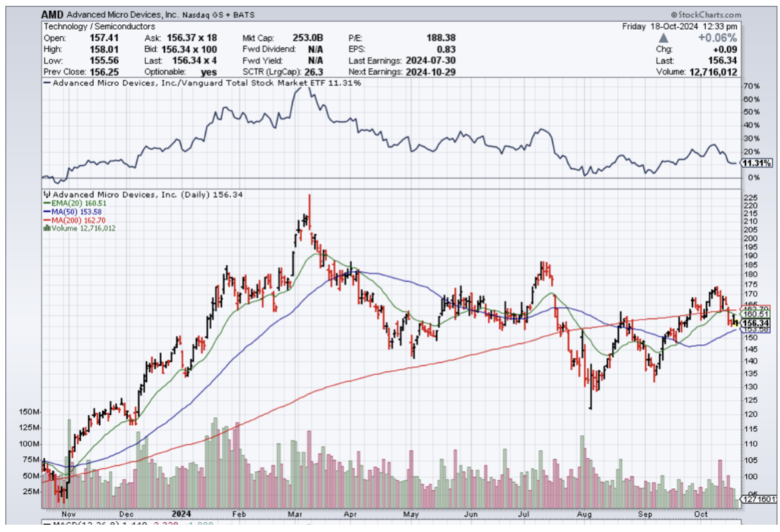Click the High price 158.01
Image resolution: width=780 pixels, height=532 pixels.
[x=104, y=49]
